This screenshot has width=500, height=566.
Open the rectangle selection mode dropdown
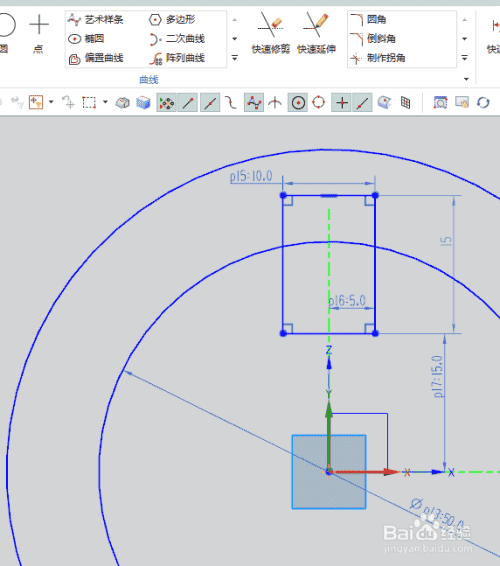[x=105, y=102]
